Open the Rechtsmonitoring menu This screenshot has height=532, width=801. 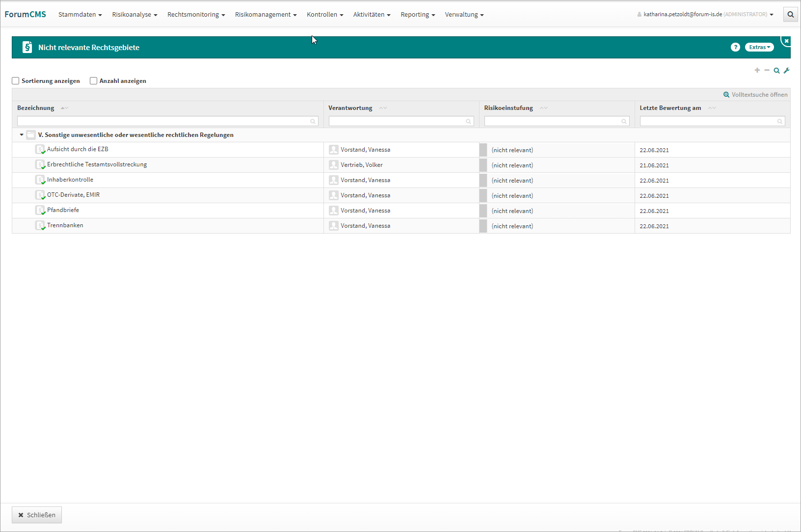coord(196,15)
